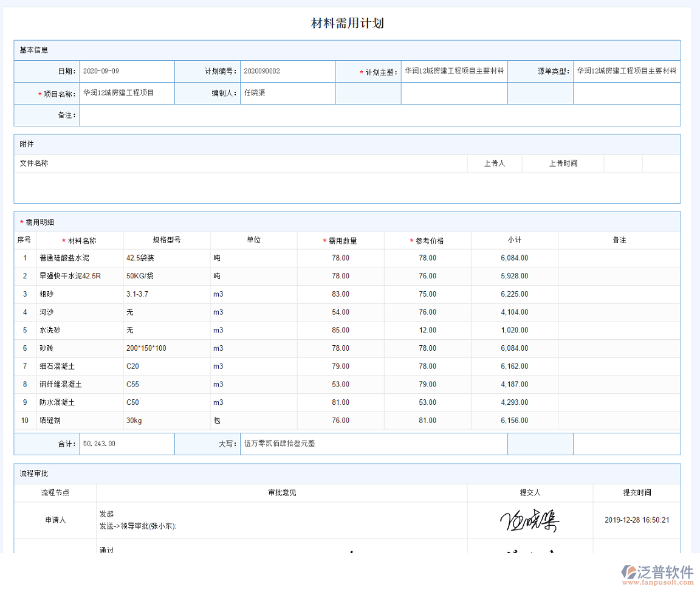
Task: Click the 申请人 approval node cell
Action: [55, 521]
